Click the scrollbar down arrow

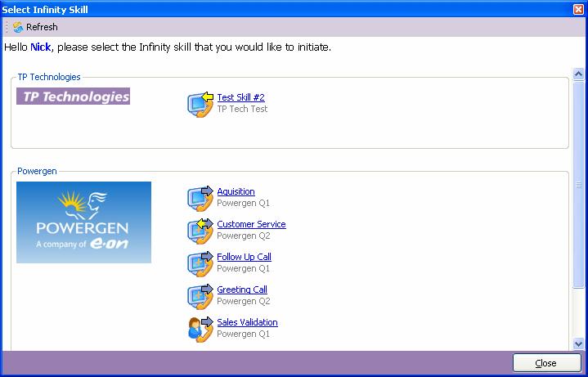(x=578, y=343)
